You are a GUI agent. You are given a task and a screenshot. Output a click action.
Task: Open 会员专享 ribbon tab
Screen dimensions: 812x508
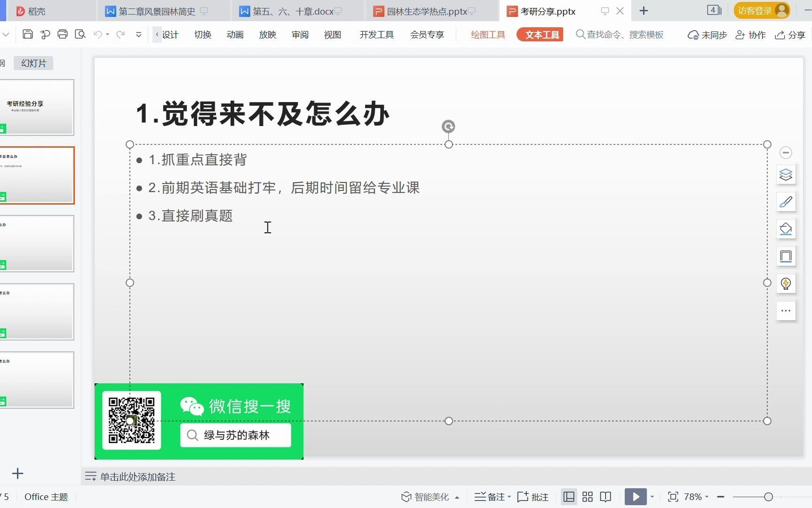point(427,35)
